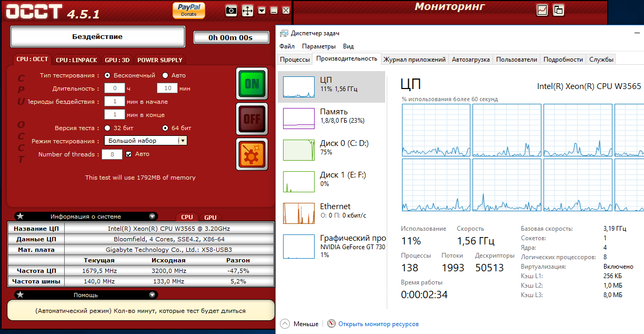Open the Файл menu in Task Manager
This screenshot has width=644, height=334.
click(x=287, y=46)
